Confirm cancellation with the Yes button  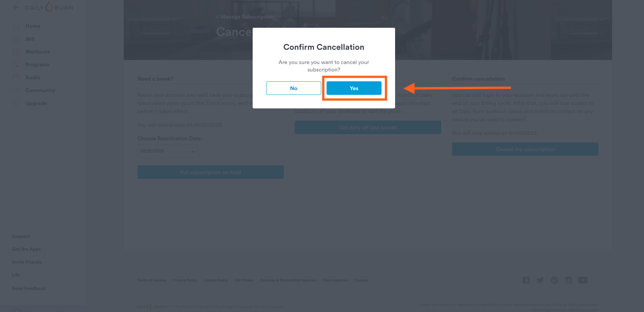(354, 88)
